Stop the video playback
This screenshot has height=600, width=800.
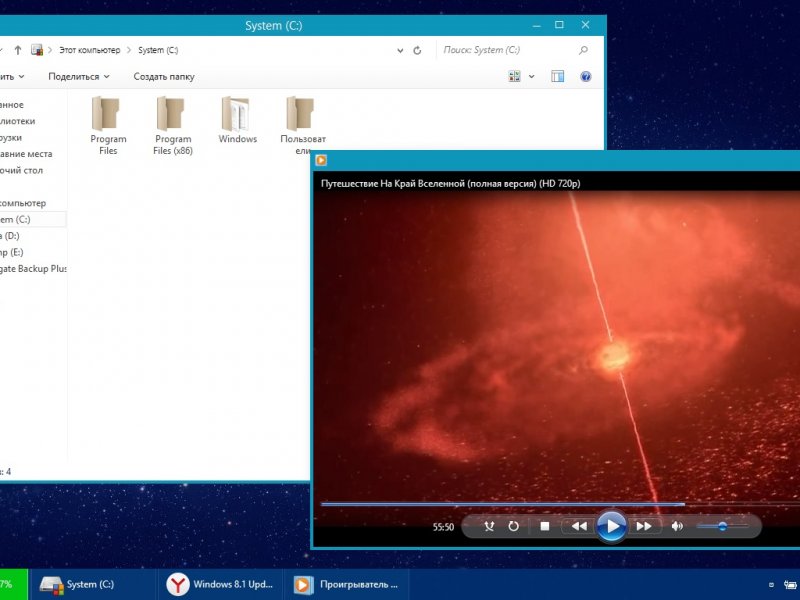[x=544, y=526]
